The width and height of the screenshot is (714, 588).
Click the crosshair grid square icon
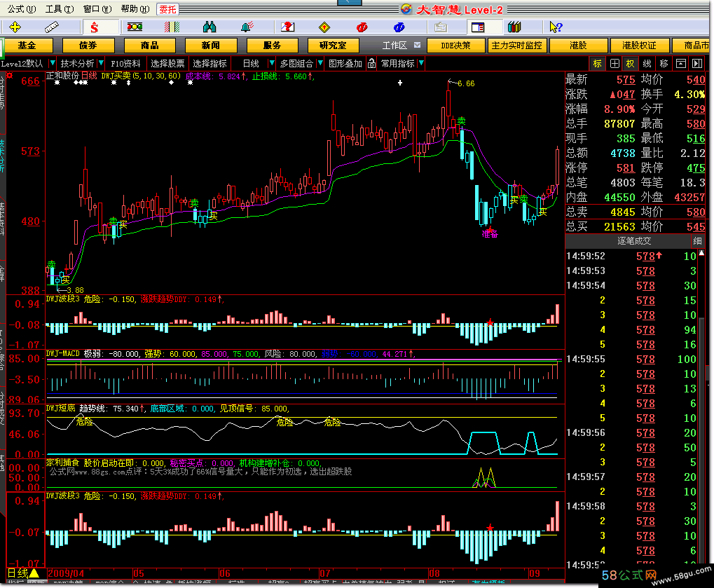tap(615, 64)
